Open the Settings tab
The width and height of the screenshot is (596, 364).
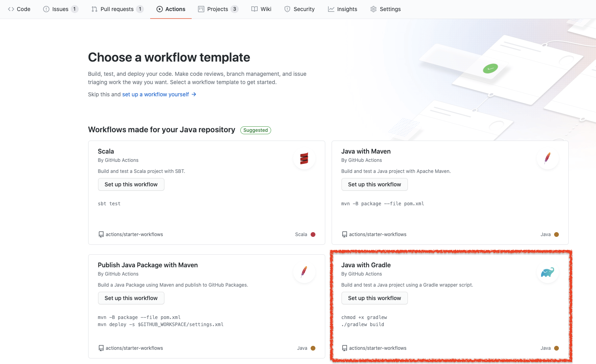385,9
